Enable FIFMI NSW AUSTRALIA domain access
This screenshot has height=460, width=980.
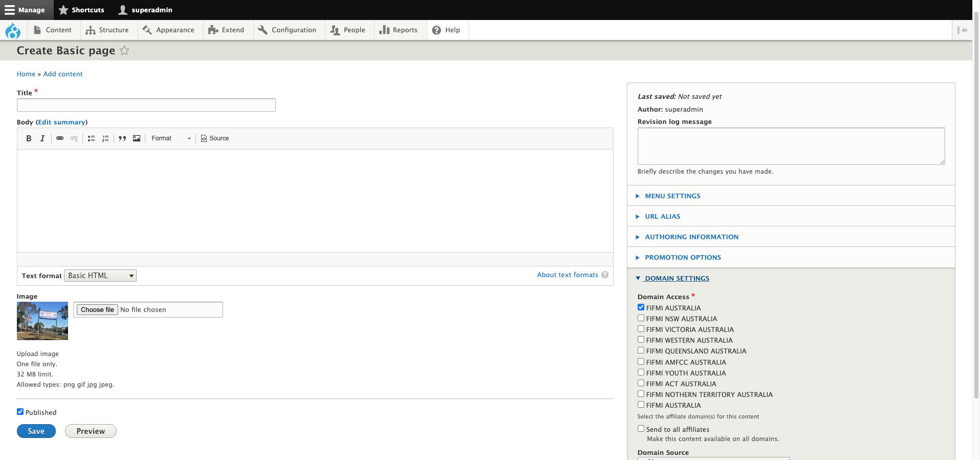pos(641,318)
